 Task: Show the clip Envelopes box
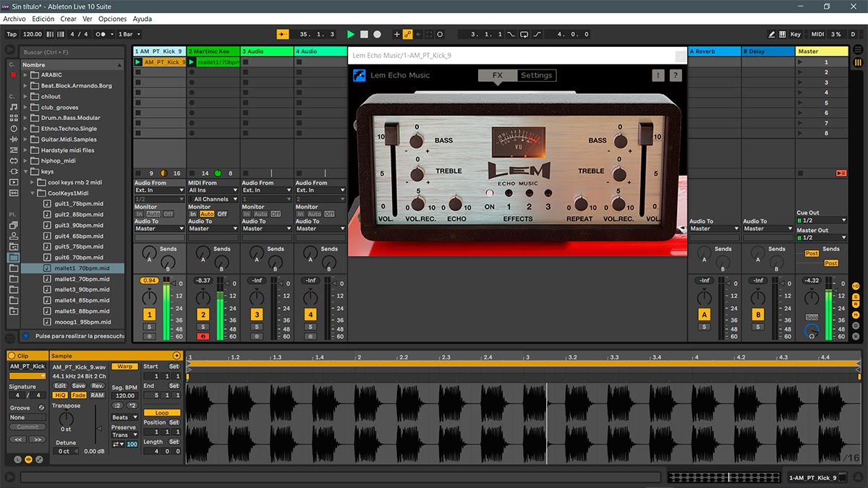coord(38,459)
